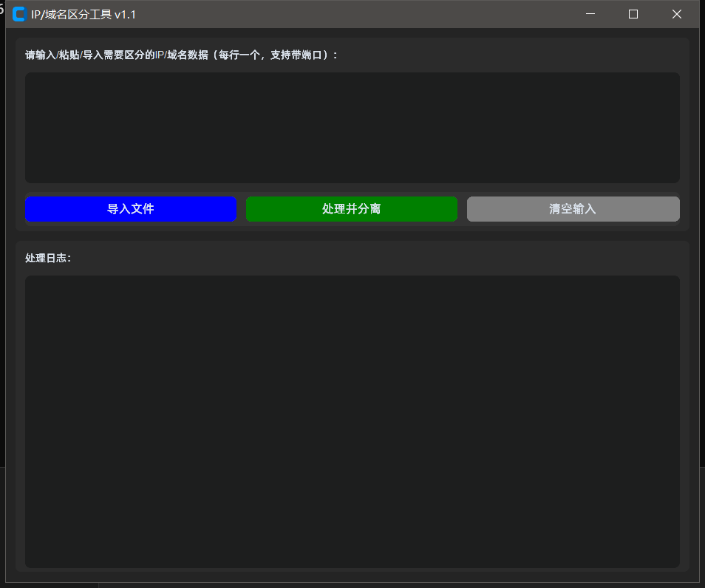Focus the IP/域名 data input box
Image resolution: width=705 pixels, height=588 pixels.
click(352, 128)
